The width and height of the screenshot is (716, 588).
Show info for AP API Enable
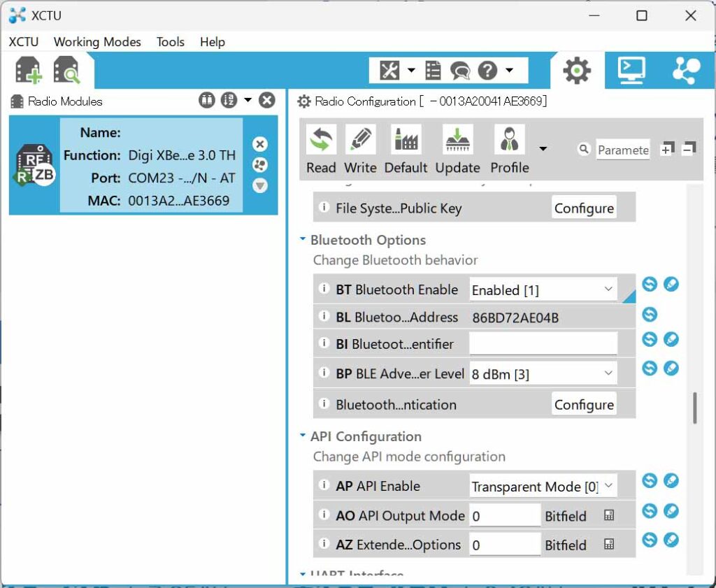pos(324,485)
